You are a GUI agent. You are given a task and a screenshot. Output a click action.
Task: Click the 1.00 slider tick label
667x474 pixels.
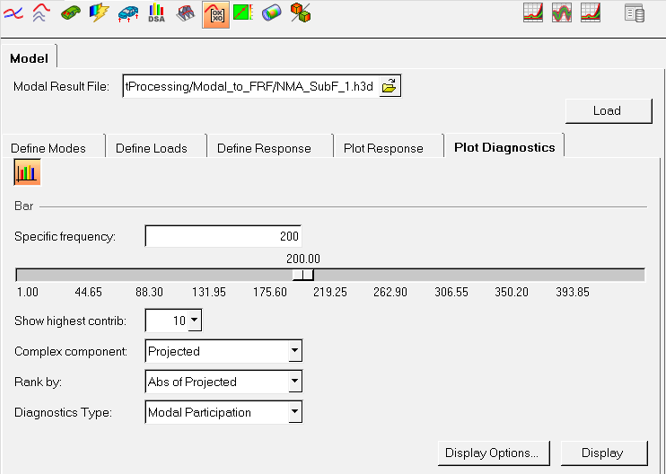[x=28, y=292]
